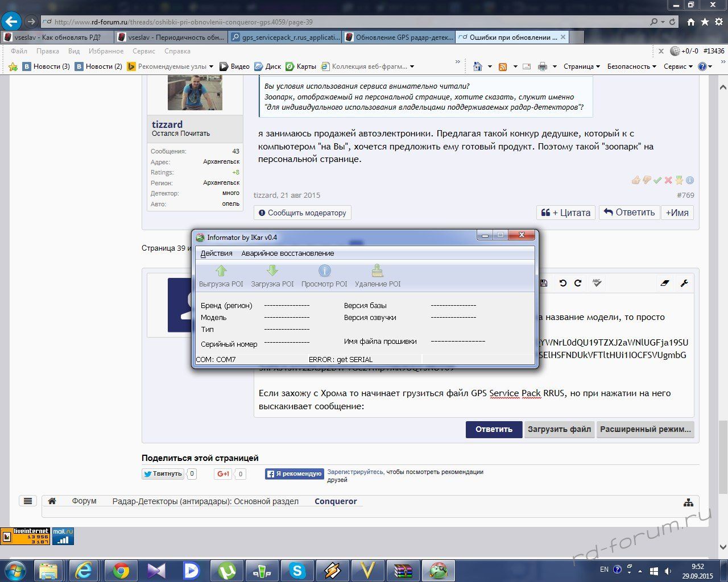This screenshot has width=728, height=582.
Task: Click the wrench icon in editor toolbar
Action: pyautogui.click(x=685, y=283)
